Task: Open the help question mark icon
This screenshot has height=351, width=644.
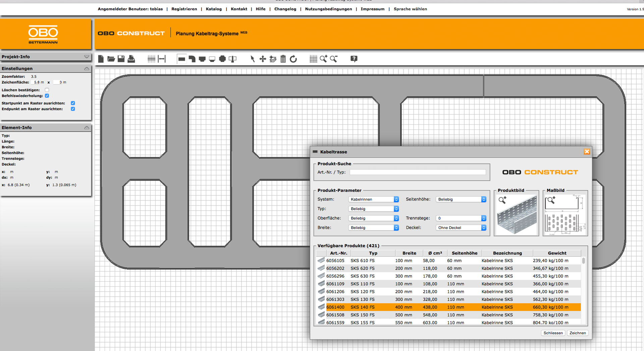Action: tap(354, 59)
